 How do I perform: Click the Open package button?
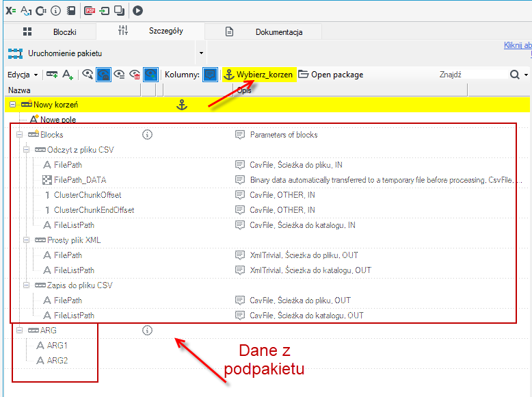[331, 75]
